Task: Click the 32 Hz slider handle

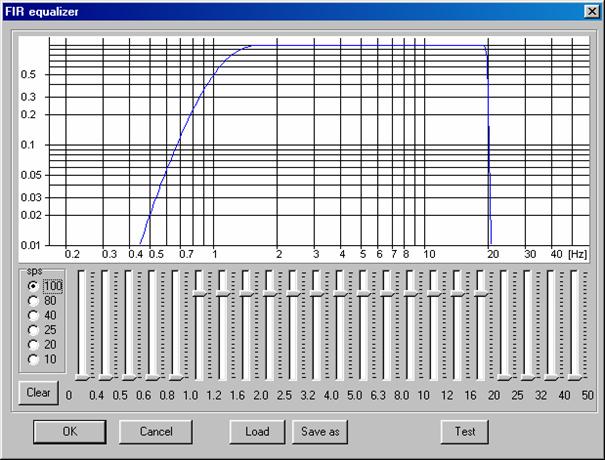Action: coord(552,377)
